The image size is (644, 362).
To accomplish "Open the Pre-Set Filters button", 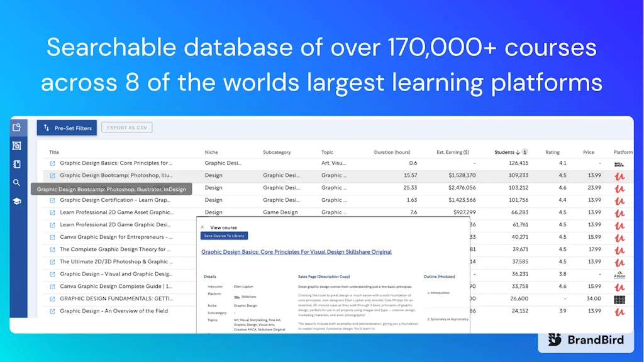I will 67,128.
